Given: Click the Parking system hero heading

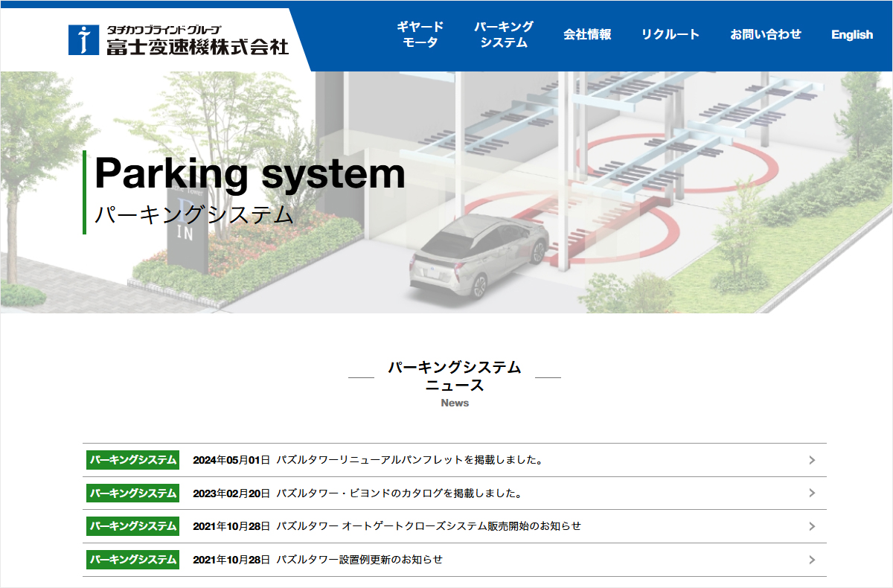Looking at the screenshot, I should point(250,173).
